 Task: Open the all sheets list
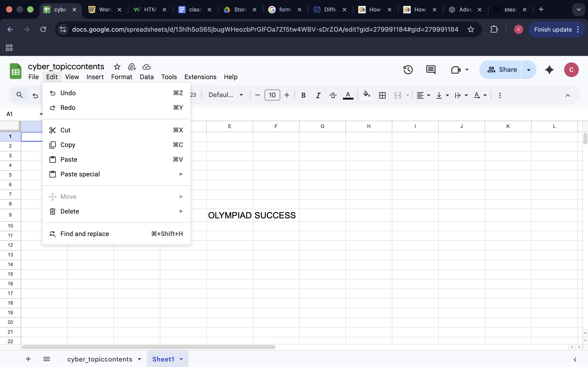click(47, 359)
